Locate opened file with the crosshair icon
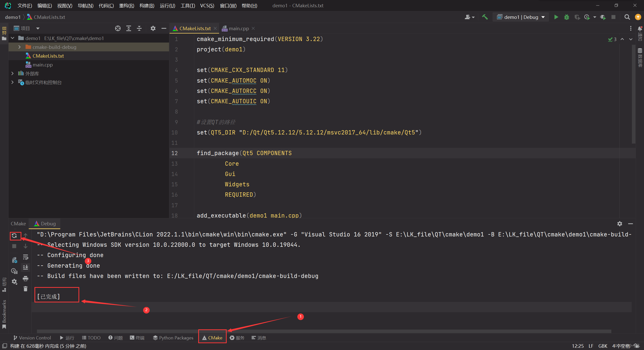This screenshot has height=350, width=644. (x=118, y=28)
